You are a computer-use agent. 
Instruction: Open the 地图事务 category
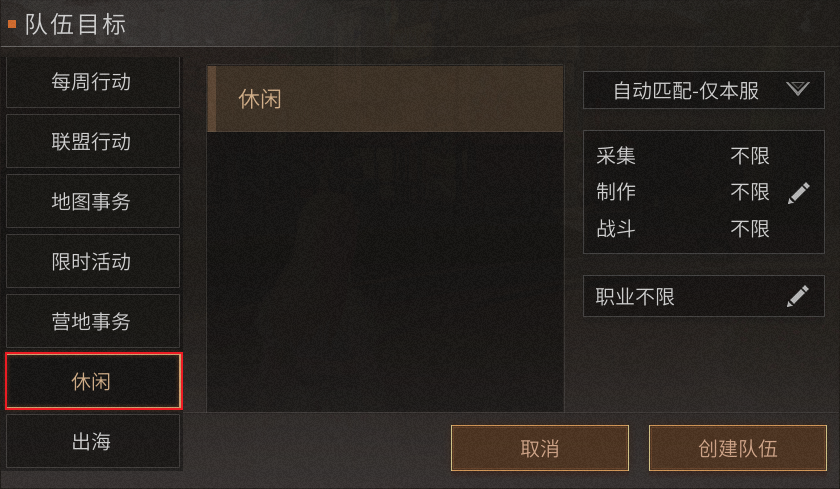(93, 201)
